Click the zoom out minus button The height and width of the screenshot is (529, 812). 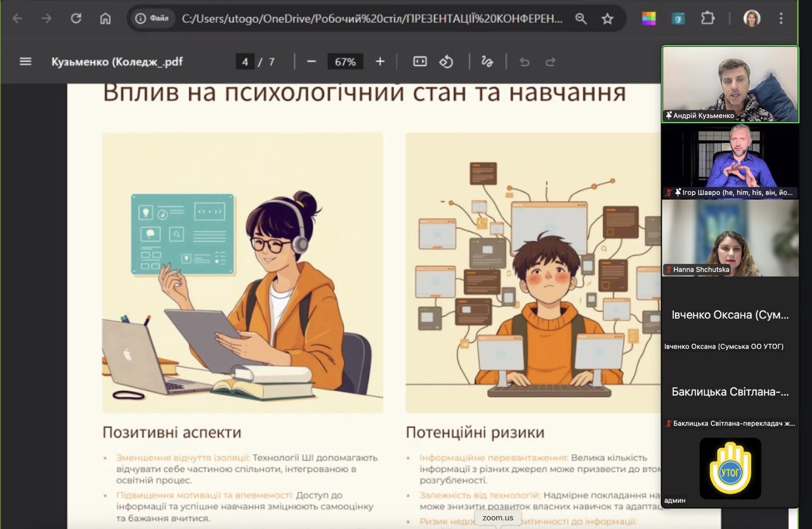coord(311,62)
